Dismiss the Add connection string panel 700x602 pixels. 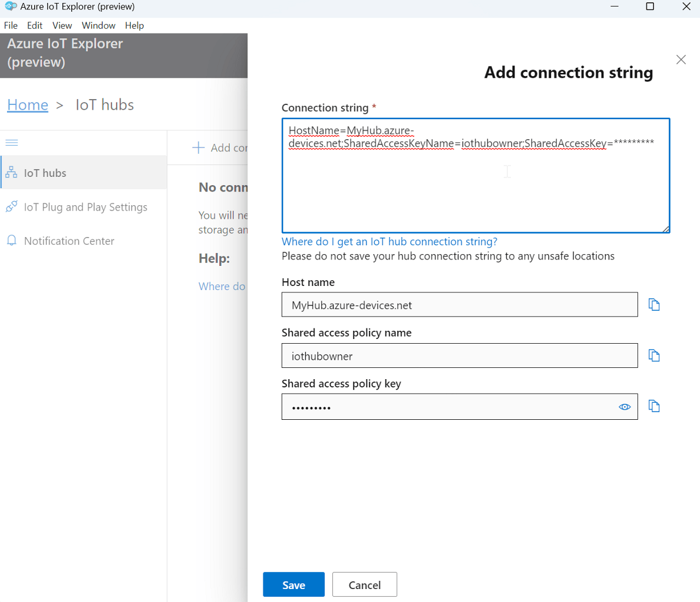pos(681,60)
